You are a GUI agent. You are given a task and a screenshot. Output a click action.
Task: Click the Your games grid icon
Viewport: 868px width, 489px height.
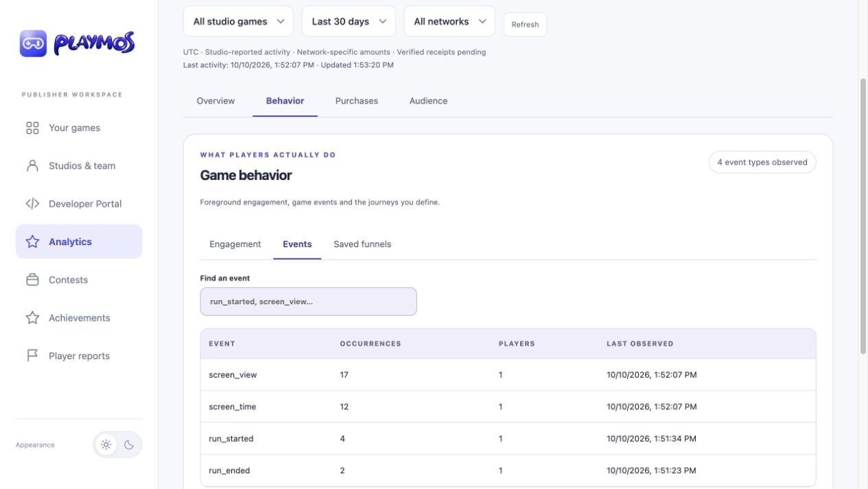(x=32, y=128)
